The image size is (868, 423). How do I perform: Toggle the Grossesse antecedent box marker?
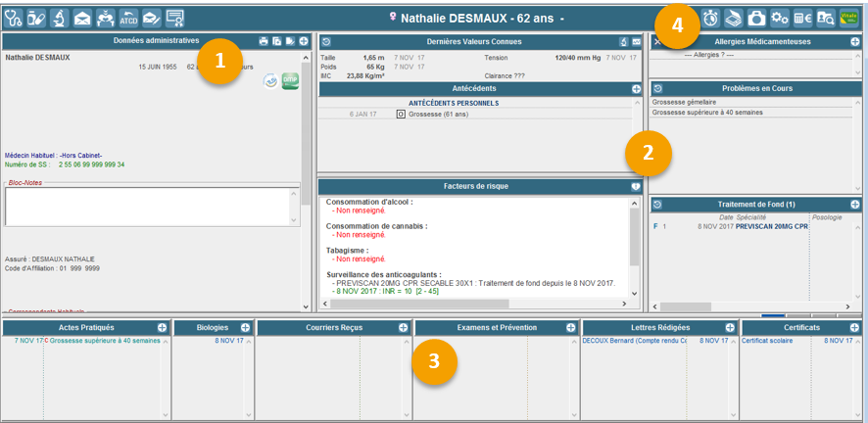pyautogui.click(x=400, y=115)
